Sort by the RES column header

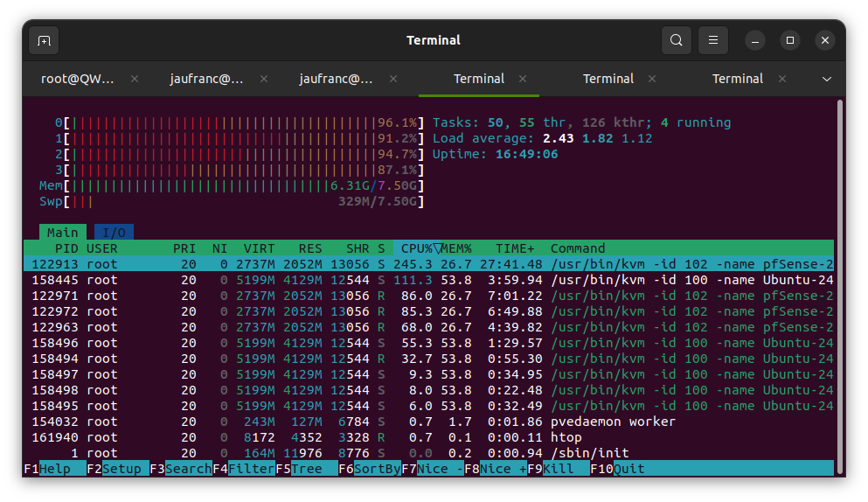310,248
